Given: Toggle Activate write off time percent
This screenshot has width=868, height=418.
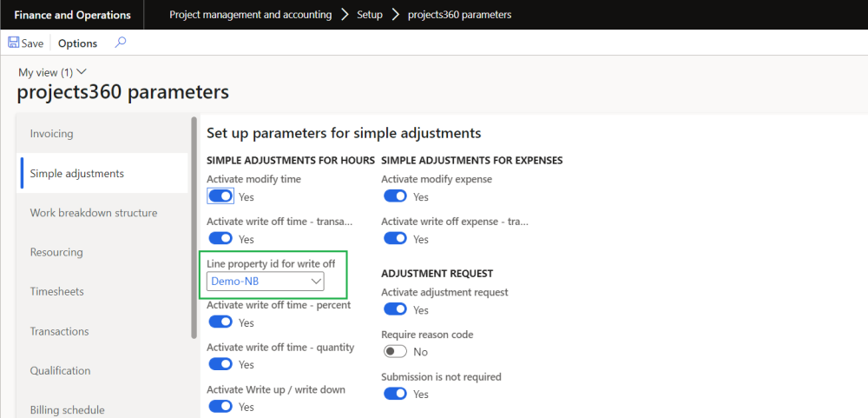Looking at the screenshot, I should tap(220, 322).
